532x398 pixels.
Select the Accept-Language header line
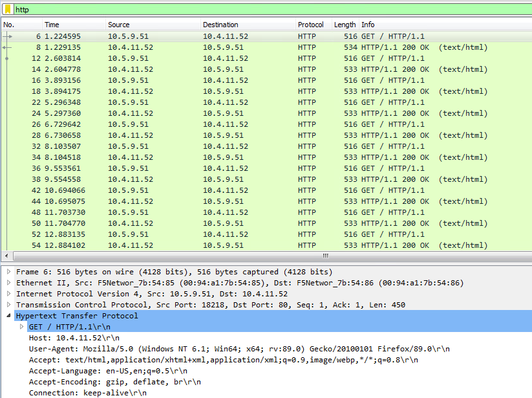tap(108, 371)
